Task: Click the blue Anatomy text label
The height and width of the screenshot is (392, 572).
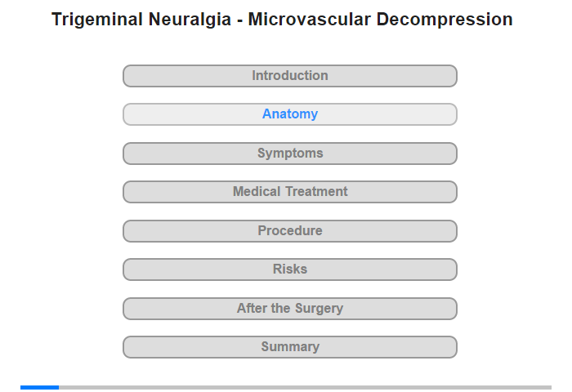Action: tap(290, 114)
